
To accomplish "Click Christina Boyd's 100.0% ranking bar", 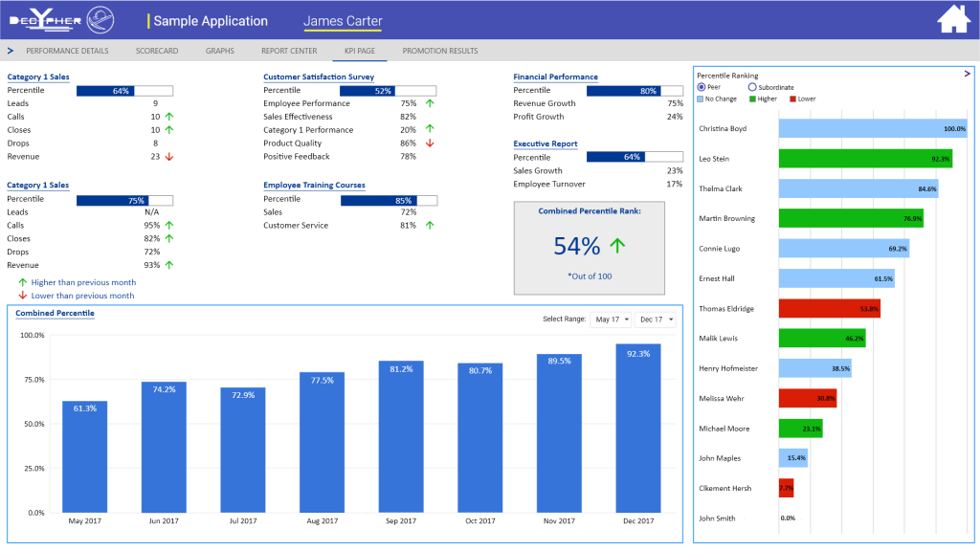I will click(873, 129).
